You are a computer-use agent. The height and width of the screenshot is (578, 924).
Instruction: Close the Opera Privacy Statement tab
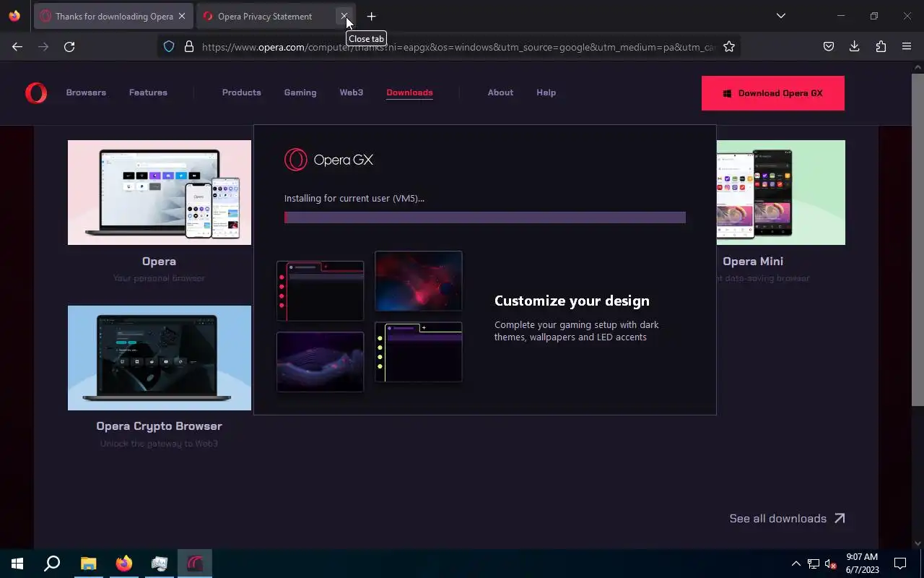coord(344,16)
